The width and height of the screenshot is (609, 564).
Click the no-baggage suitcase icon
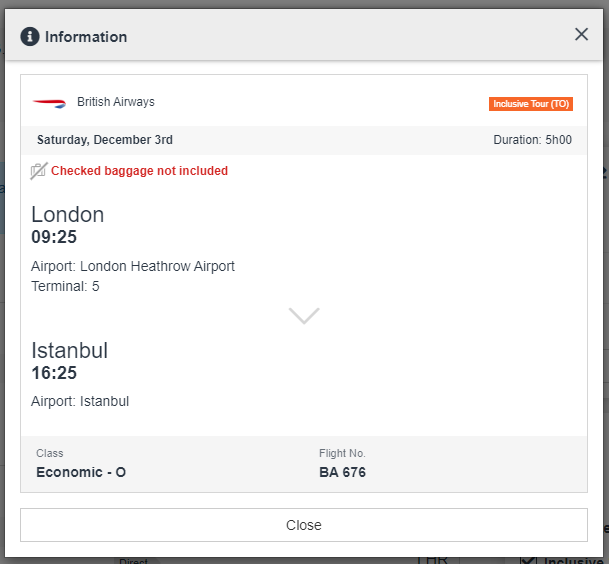click(39, 171)
